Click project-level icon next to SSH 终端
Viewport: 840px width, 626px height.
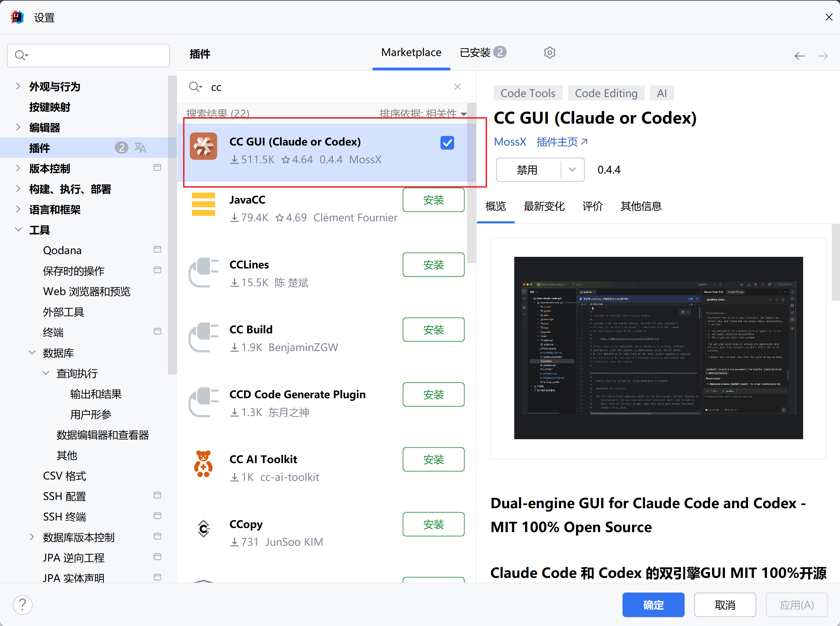point(157,516)
